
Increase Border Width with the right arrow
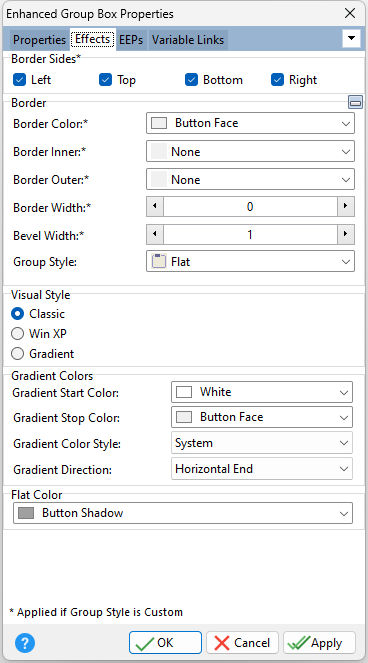click(346, 207)
